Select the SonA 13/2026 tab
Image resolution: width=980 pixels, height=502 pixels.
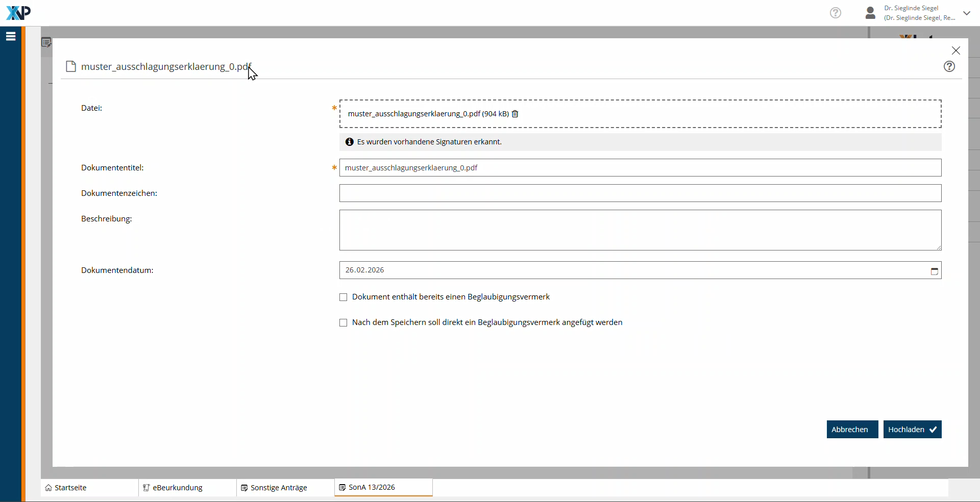pyautogui.click(x=372, y=487)
